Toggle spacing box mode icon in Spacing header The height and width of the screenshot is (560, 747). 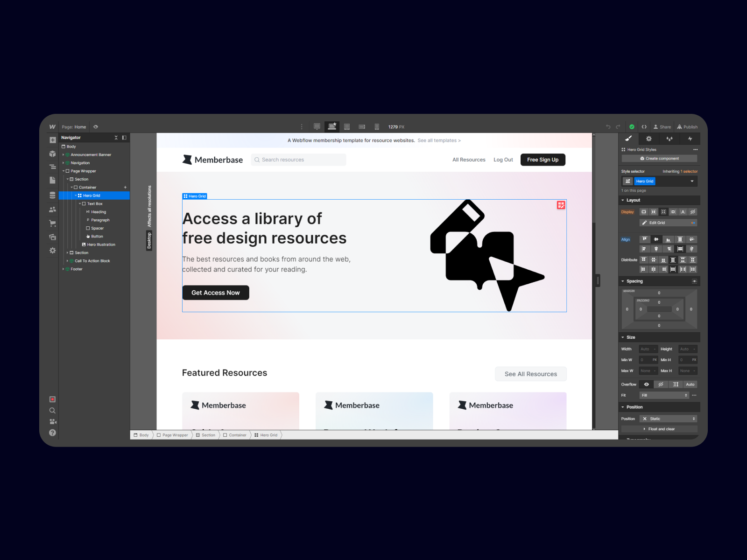tap(694, 281)
